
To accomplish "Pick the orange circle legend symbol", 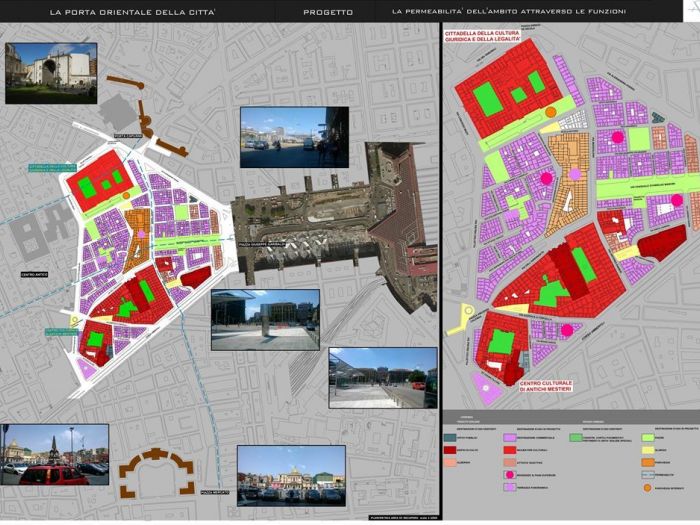I will tap(647, 488).
